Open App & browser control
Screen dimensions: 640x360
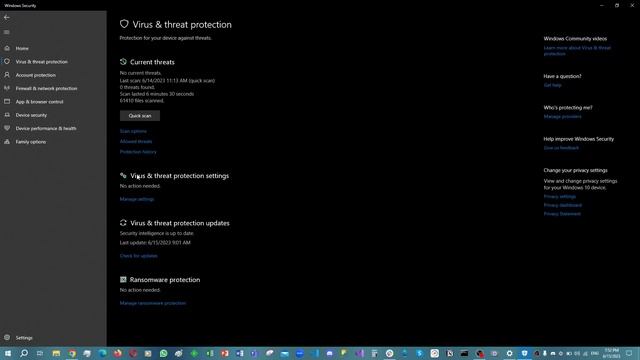39,102
